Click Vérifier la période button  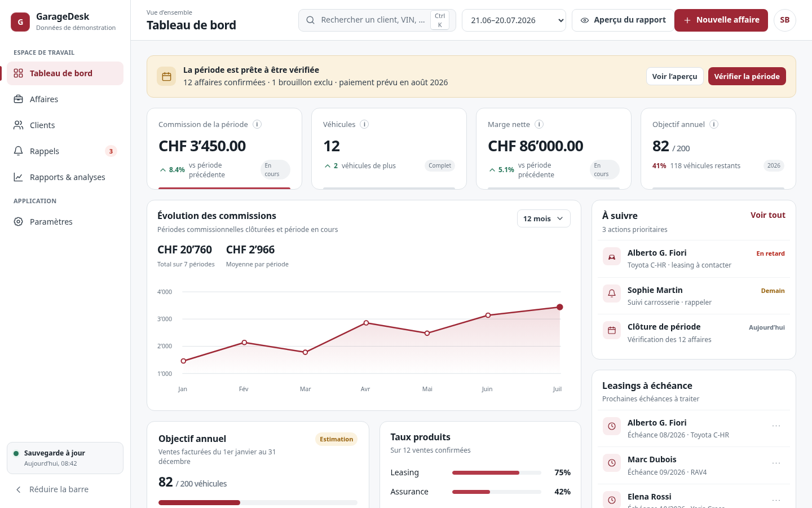(747, 76)
